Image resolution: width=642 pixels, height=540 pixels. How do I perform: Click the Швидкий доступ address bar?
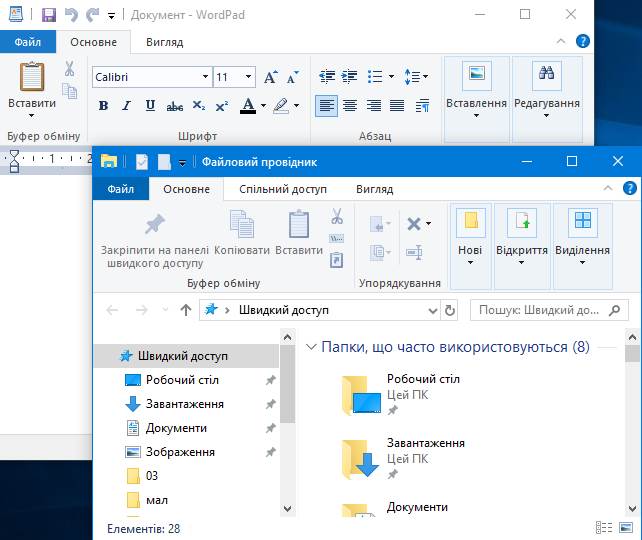[x=319, y=310]
